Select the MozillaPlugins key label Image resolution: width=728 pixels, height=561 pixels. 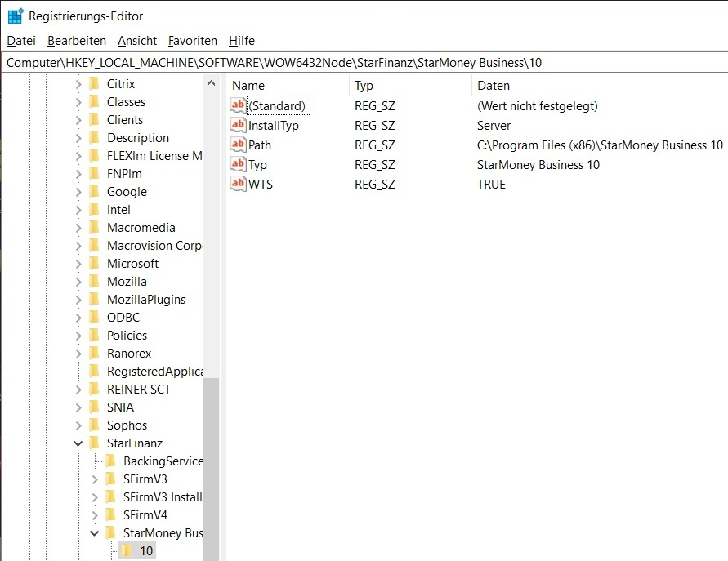146,300
